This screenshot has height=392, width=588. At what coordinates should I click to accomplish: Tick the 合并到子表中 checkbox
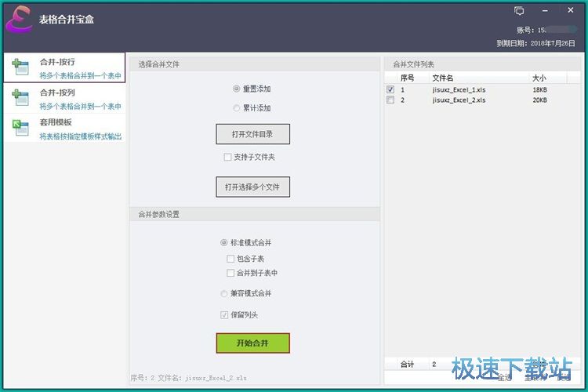point(230,273)
